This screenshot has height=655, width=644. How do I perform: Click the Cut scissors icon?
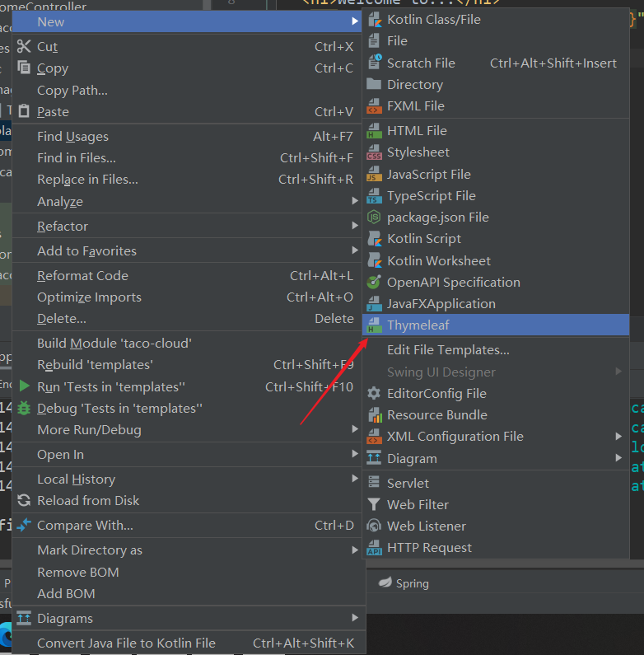click(x=24, y=46)
